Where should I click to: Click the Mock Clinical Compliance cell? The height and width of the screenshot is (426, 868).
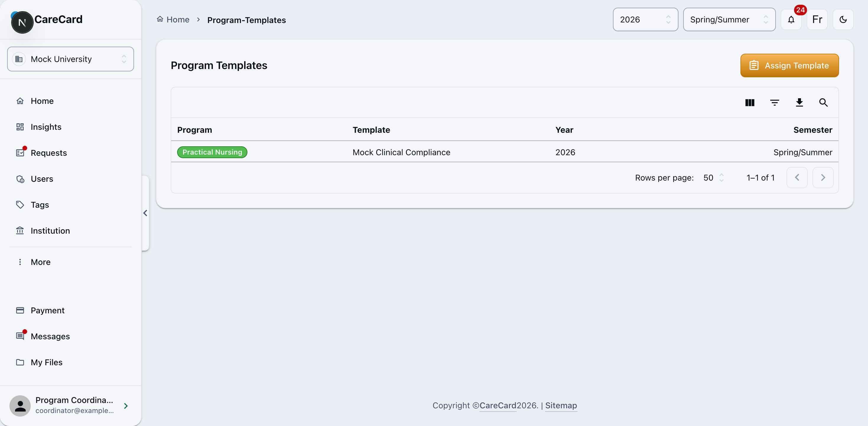[401, 152]
